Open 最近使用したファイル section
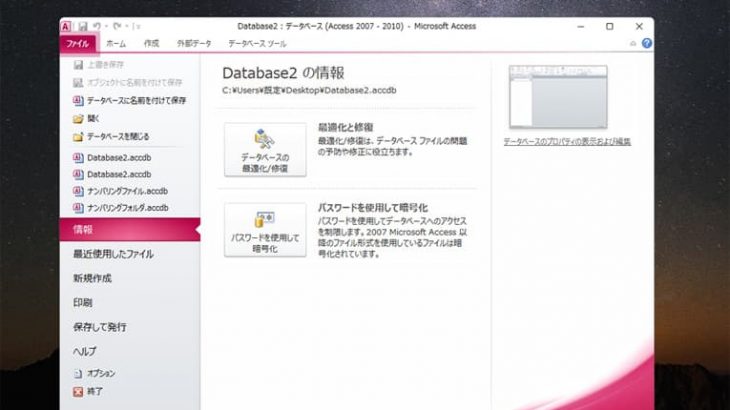This screenshot has width=730, height=410. tap(113, 254)
